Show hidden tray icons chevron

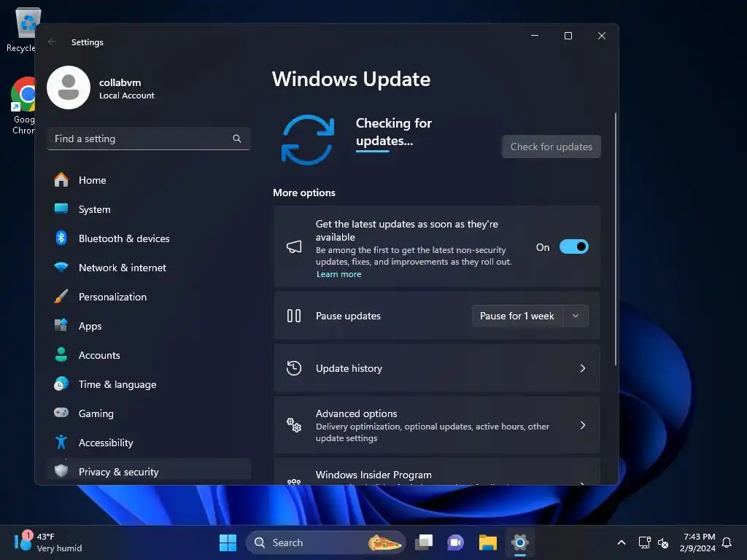[x=622, y=542]
